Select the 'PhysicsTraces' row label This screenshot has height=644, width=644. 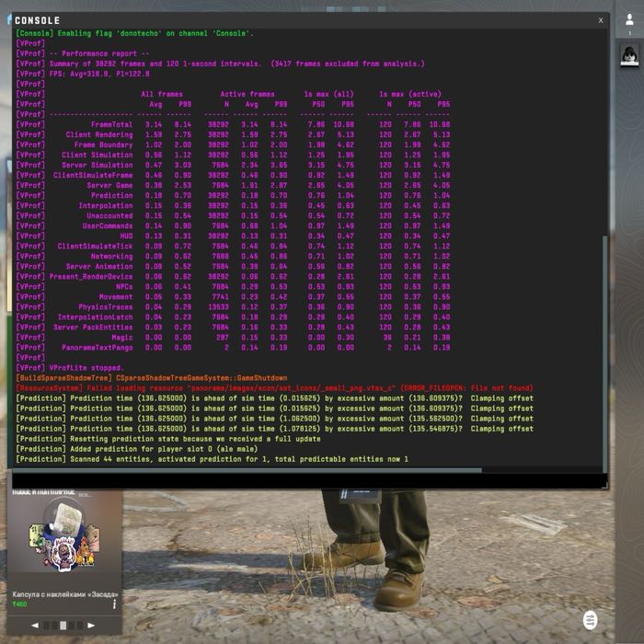106,306
